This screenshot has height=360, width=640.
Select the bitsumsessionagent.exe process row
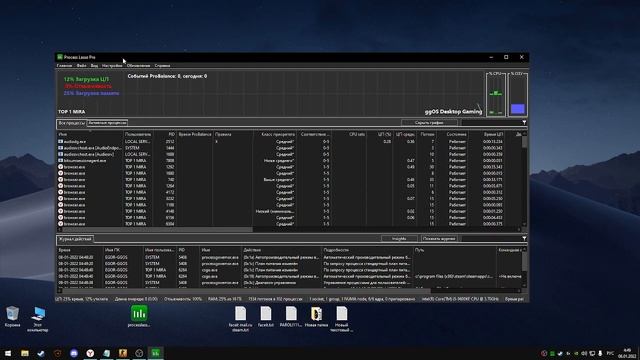tap(289, 161)
